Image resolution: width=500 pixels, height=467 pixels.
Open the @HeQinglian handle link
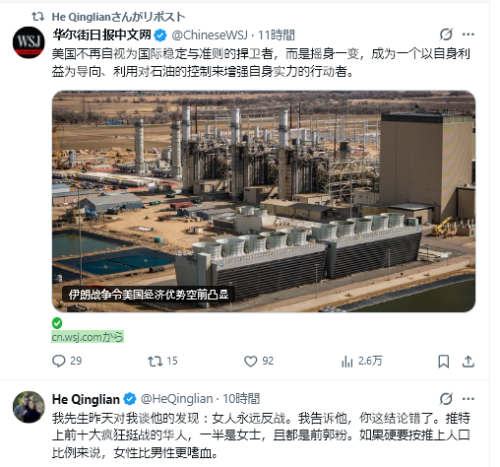click(177, 399)
